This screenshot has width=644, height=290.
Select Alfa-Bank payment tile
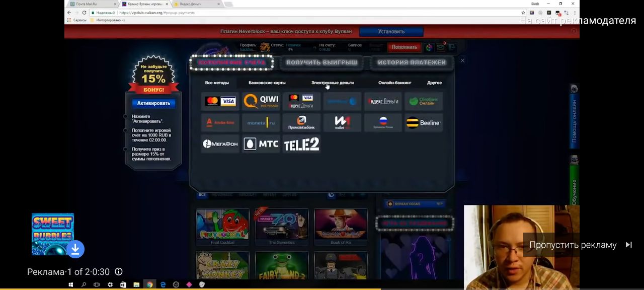point(220,122)
